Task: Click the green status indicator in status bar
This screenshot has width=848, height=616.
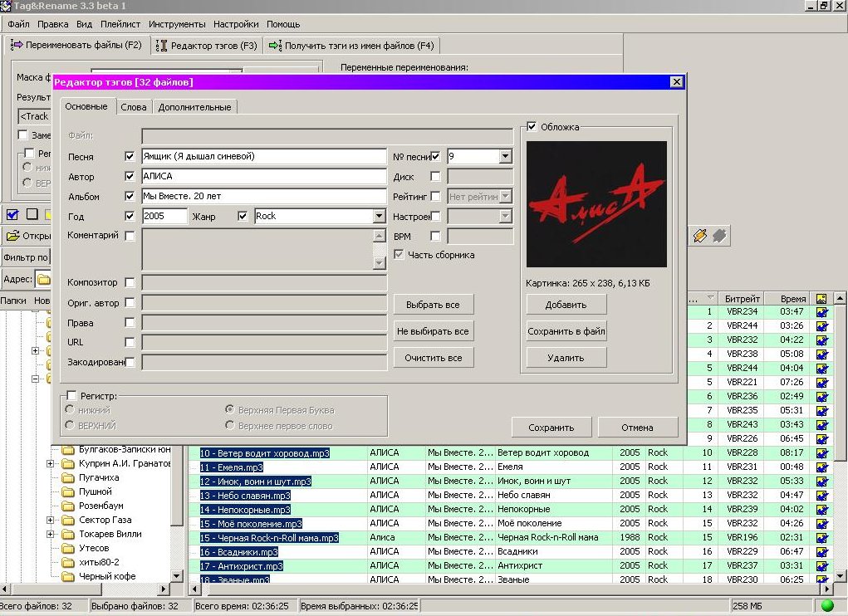Action: pyautogui.click(x=827, y=606)
